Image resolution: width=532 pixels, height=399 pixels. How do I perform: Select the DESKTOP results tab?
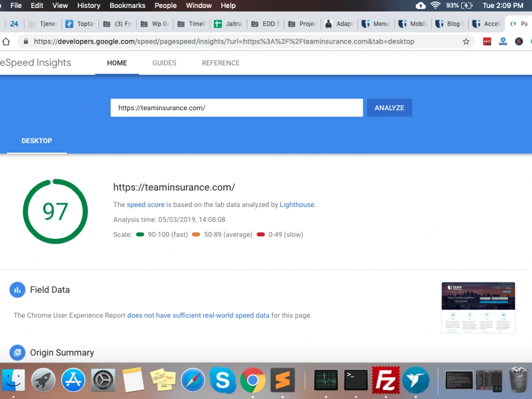point(37,140)
